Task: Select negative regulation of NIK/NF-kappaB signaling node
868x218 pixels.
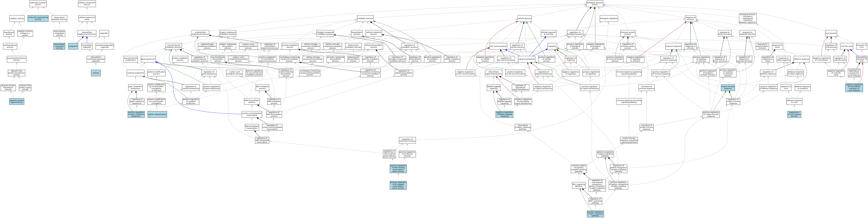Action: [504, 114]
